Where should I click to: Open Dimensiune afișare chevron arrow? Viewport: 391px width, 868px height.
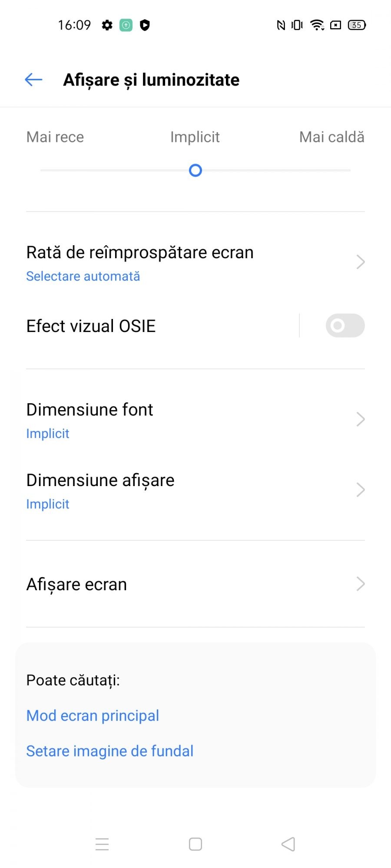click(360, 490)
